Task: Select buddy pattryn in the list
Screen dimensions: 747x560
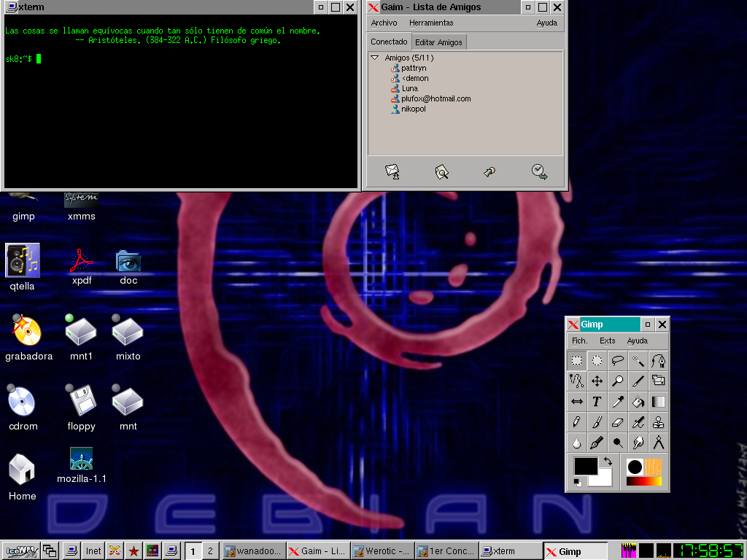Action: click(x=414, y=68)
